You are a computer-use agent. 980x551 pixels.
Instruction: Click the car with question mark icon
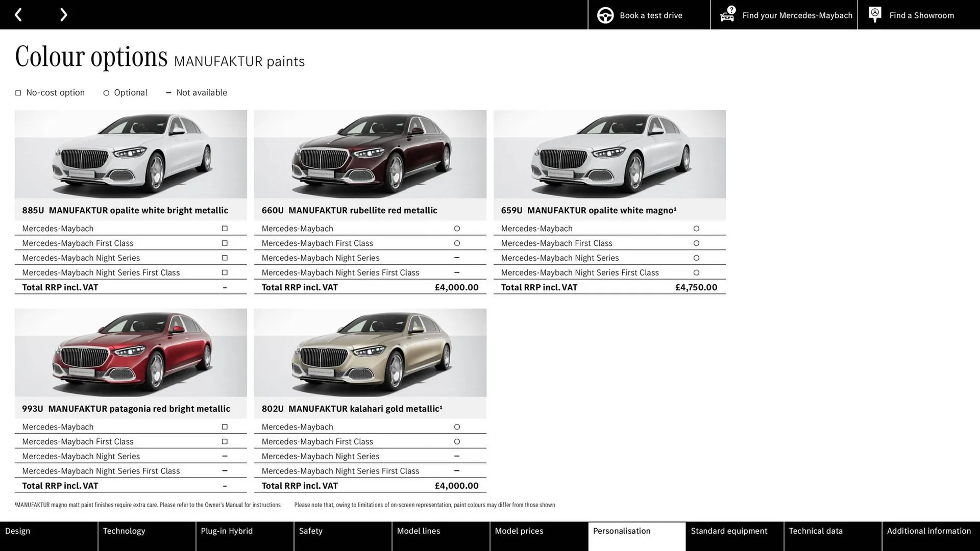(x=727, y=15)
